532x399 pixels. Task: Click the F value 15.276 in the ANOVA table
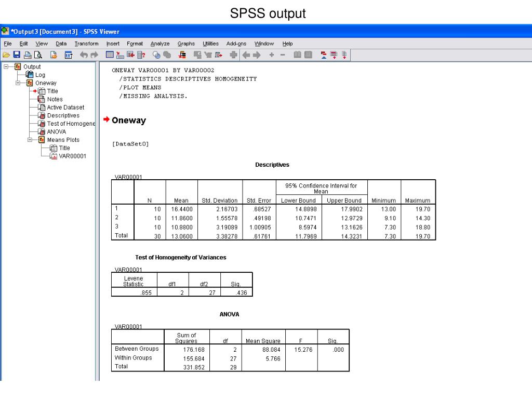tap(303, 350)
